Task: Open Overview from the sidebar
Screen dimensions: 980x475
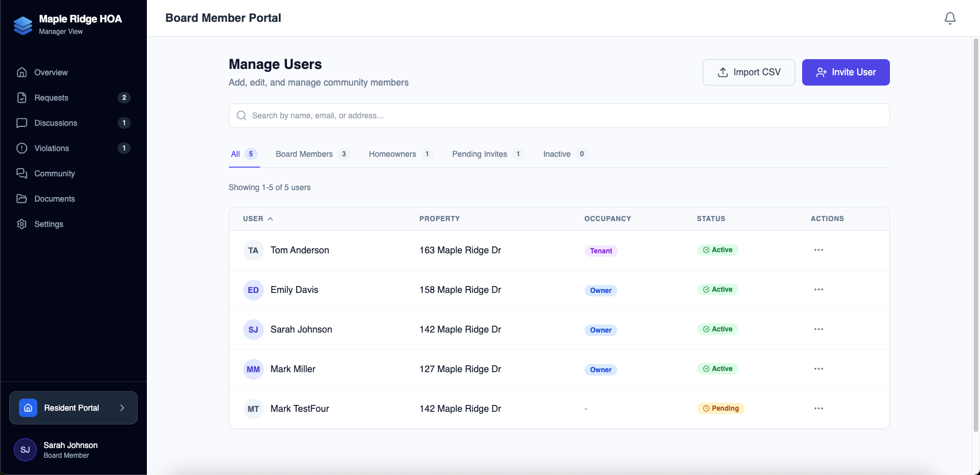Action: click(x=73, y=72)
